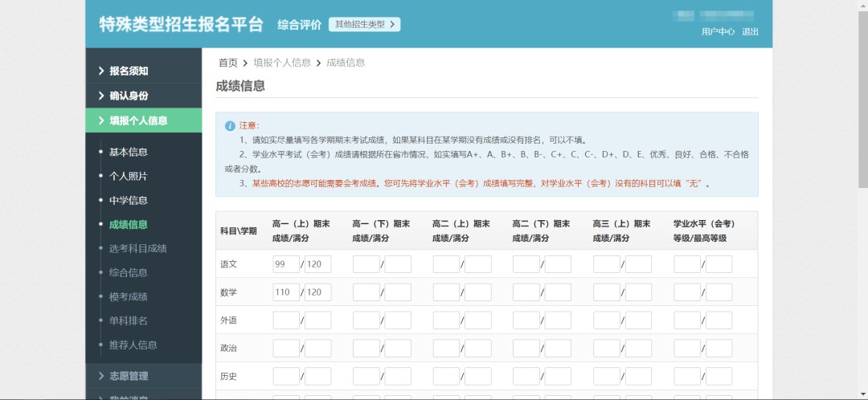Open 基本信息 in the sidebar
This screenshot has width=868, height=400.
click(x=129, y=152)
